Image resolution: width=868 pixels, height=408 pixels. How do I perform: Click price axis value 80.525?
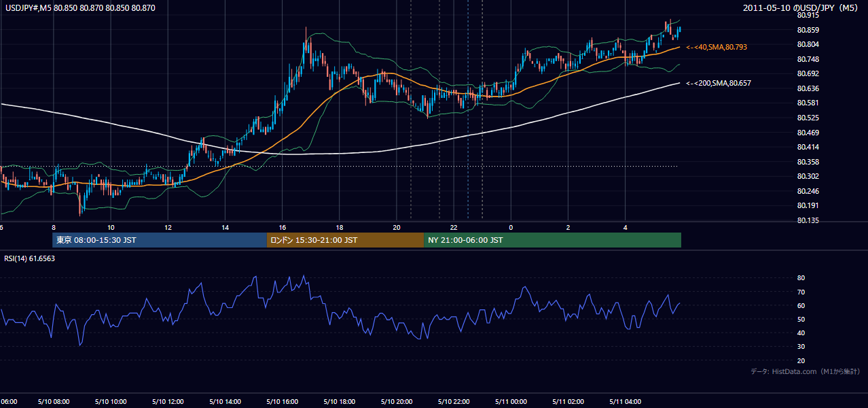(x=808, y=118)
